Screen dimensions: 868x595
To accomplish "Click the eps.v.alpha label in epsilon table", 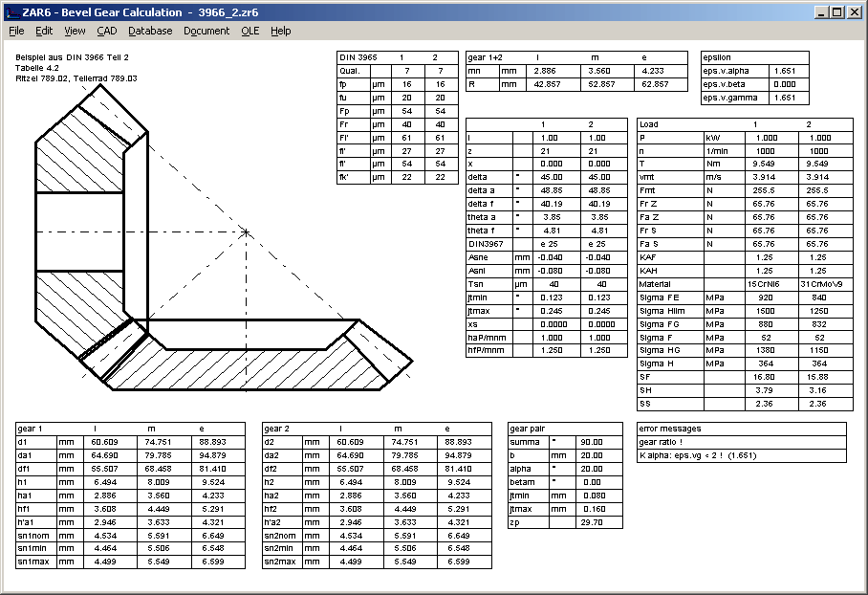I will click(730, 71).
